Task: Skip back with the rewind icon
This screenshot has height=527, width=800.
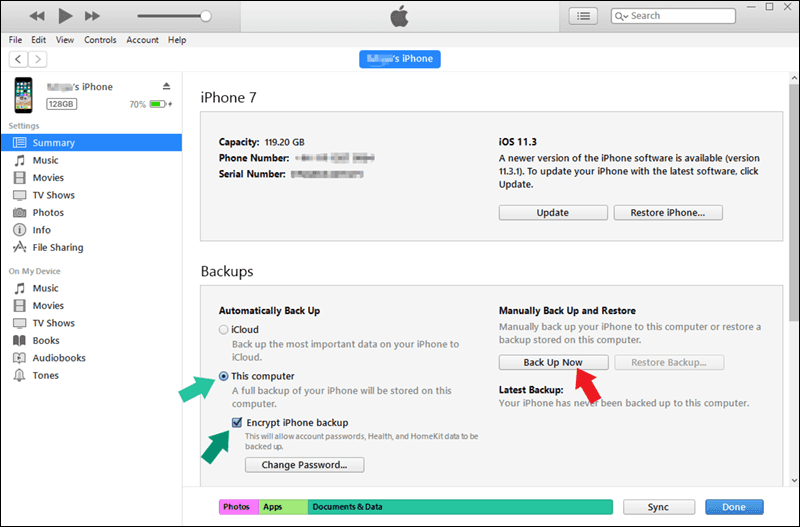Action: pyautogui.click(x=37, y=16)
